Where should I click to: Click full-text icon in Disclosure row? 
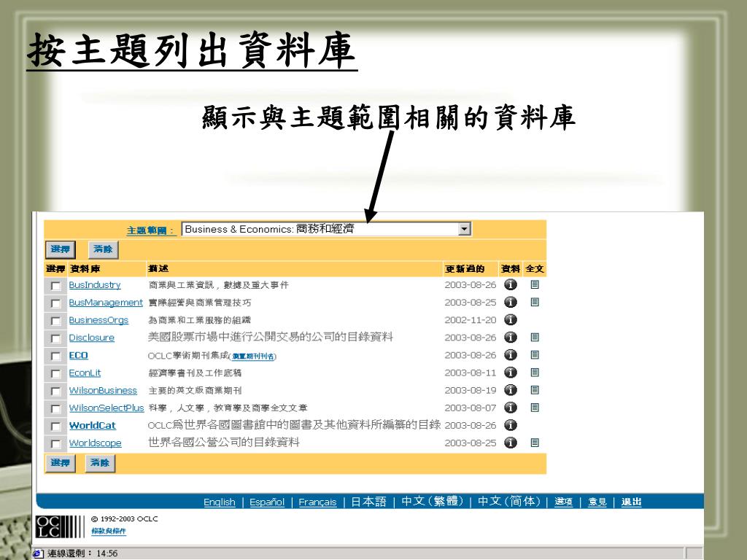tap(535, 338)
